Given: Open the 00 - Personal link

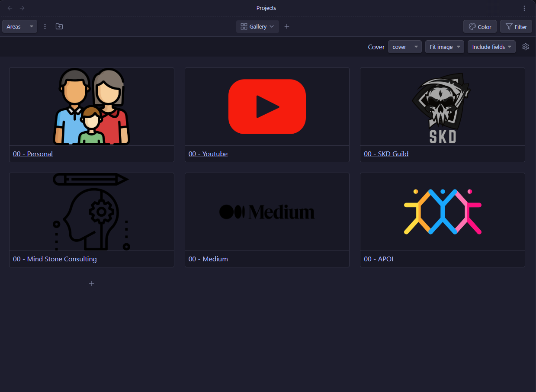Looking at the screenshot, I should [x=33, y=154].
